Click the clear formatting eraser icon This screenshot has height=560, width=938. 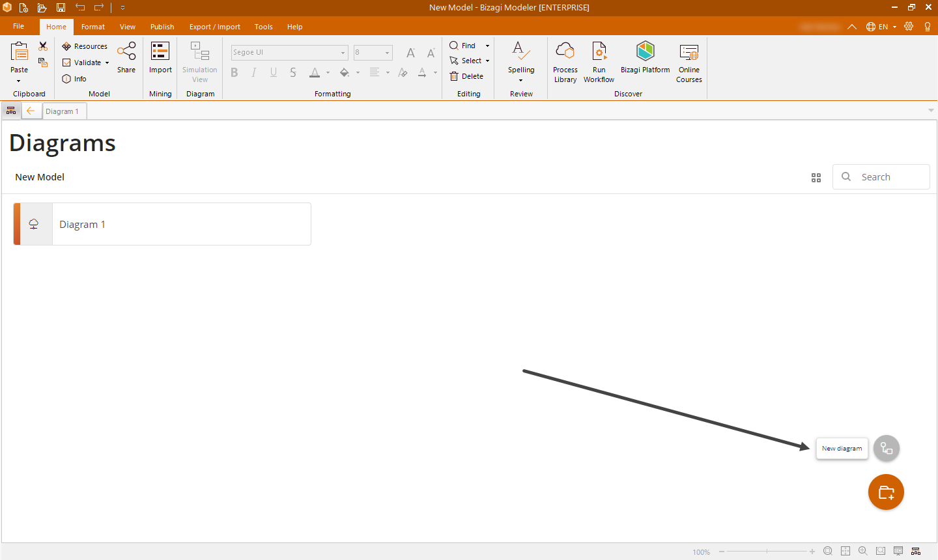[403, 72]
